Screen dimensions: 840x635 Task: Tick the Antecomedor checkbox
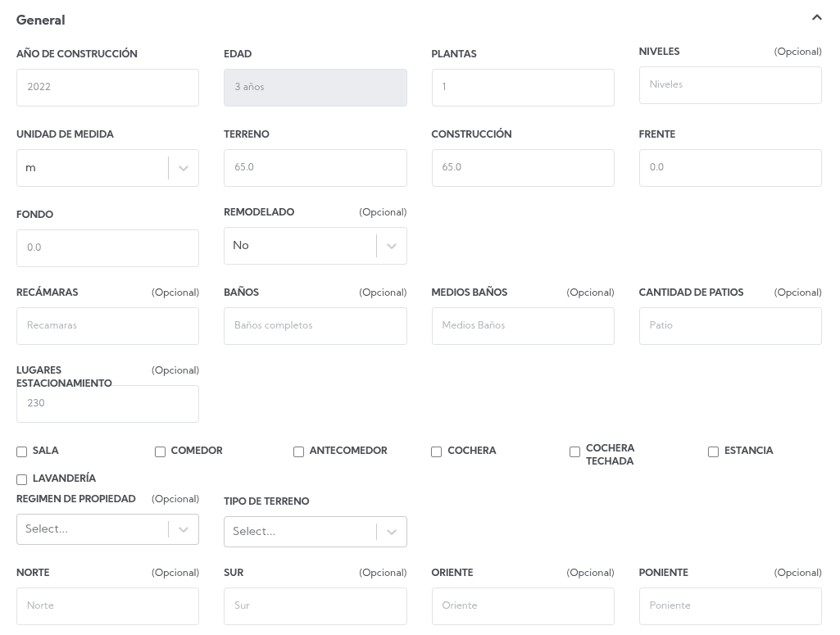coord(299,451)
